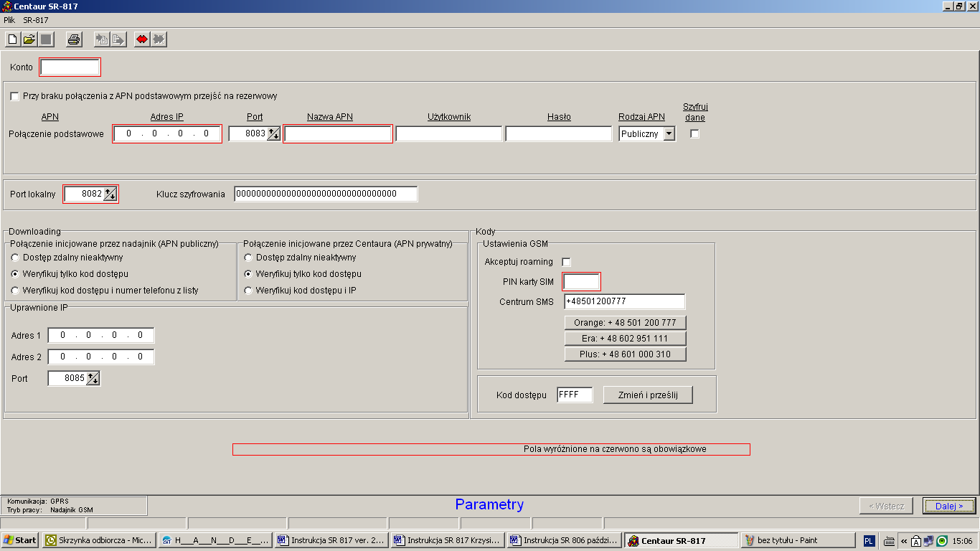980x551 pixels.
Task: Click the Nazwa APN text field
Action: click(338, 133)
